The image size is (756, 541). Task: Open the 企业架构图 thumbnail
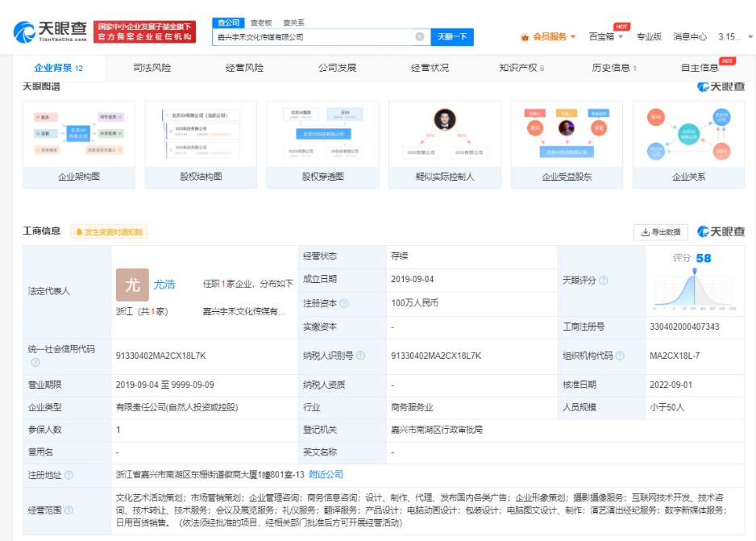(x=79, y=144)
